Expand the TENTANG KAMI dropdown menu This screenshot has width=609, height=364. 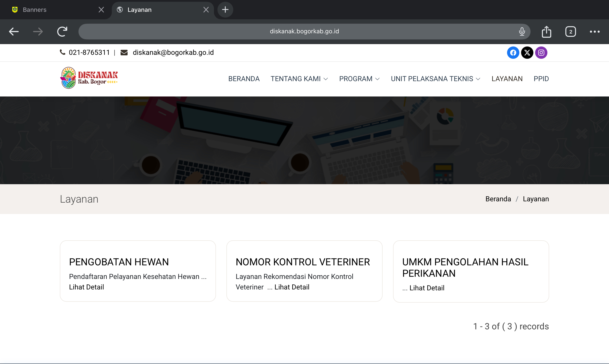299,79
